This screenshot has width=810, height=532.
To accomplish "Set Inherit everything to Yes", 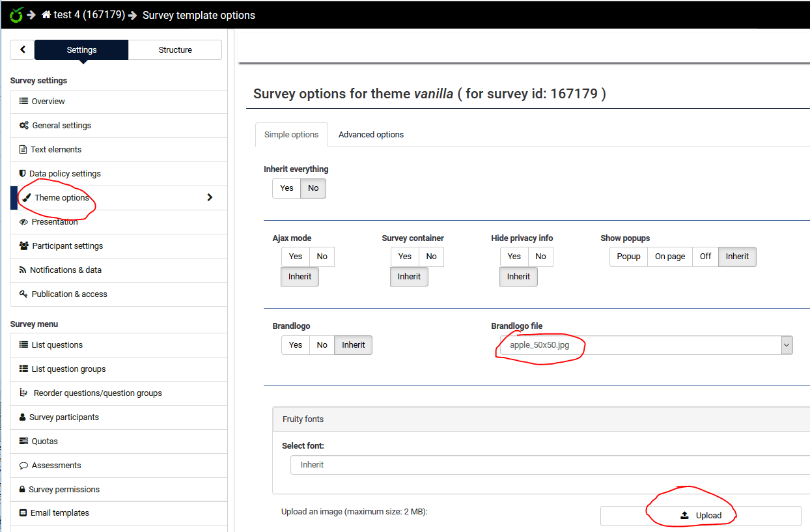I will 286,188.
